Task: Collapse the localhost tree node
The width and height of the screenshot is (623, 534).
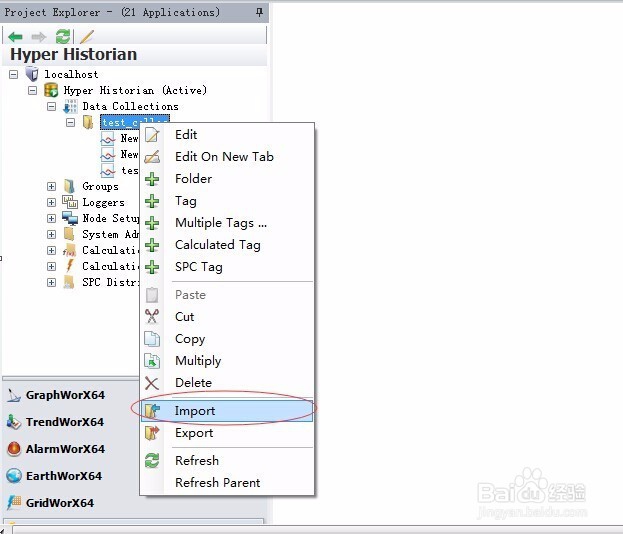Action: 14,74
